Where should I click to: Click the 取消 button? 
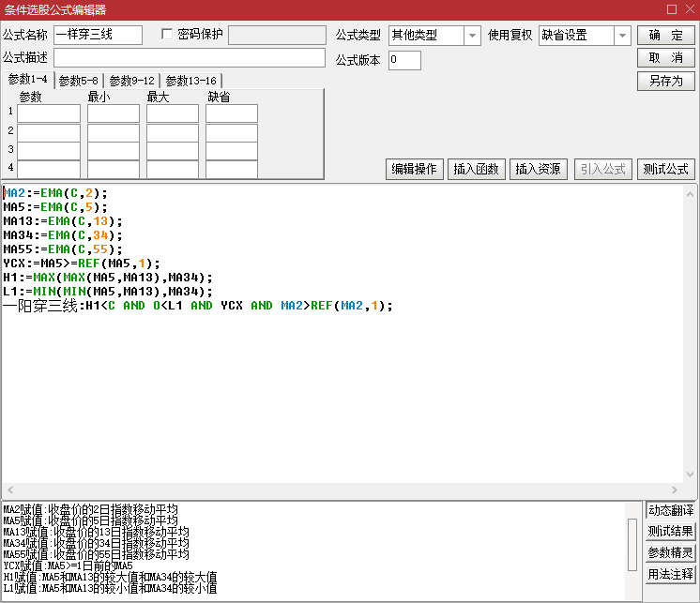[665, 57]
